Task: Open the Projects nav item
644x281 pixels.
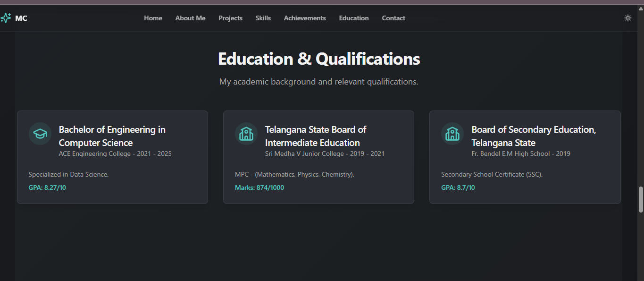Action: pyautogui.click(x=230, y=18)
